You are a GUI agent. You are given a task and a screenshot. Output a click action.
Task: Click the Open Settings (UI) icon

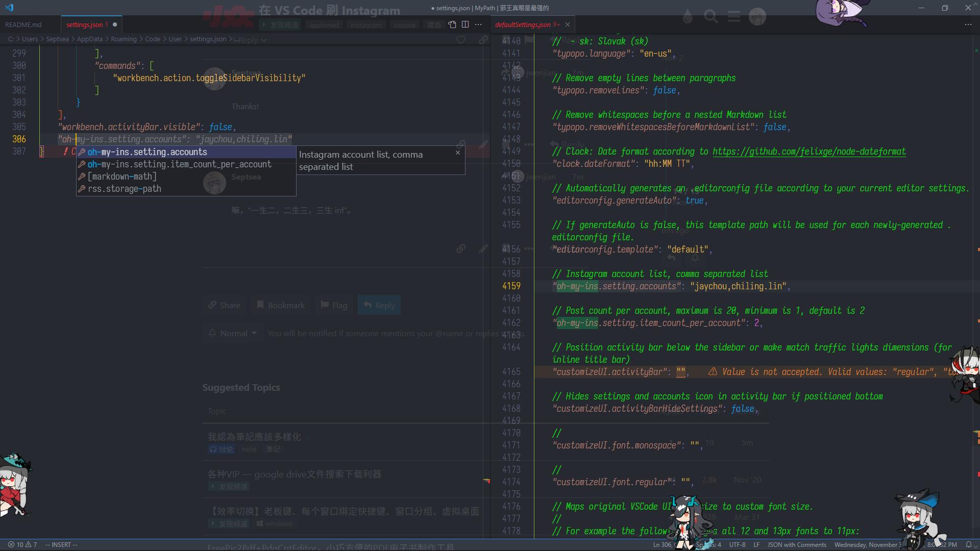[x=452, y=24]
